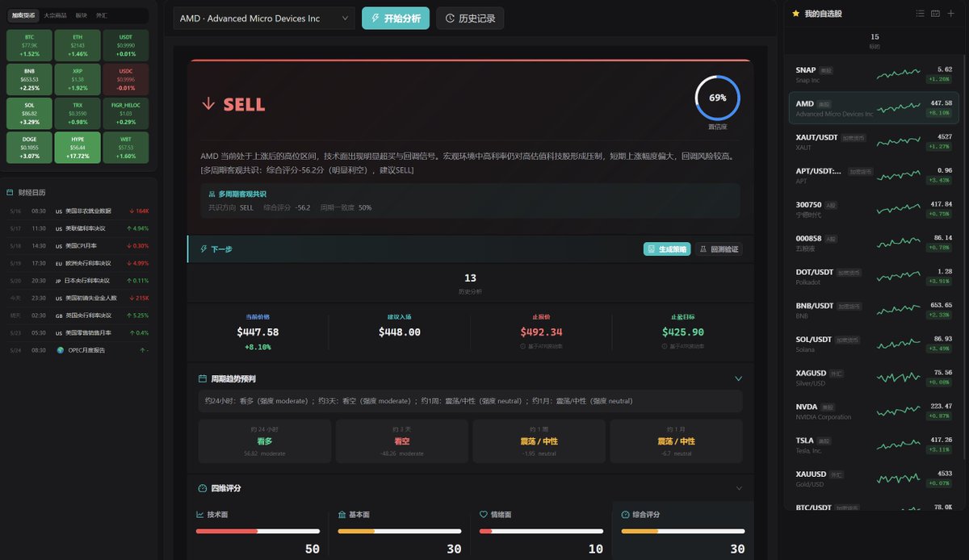This screenshot has height=560, width=969.
Task: Click the building icon beside 基本面
Action: pos(342,514)
